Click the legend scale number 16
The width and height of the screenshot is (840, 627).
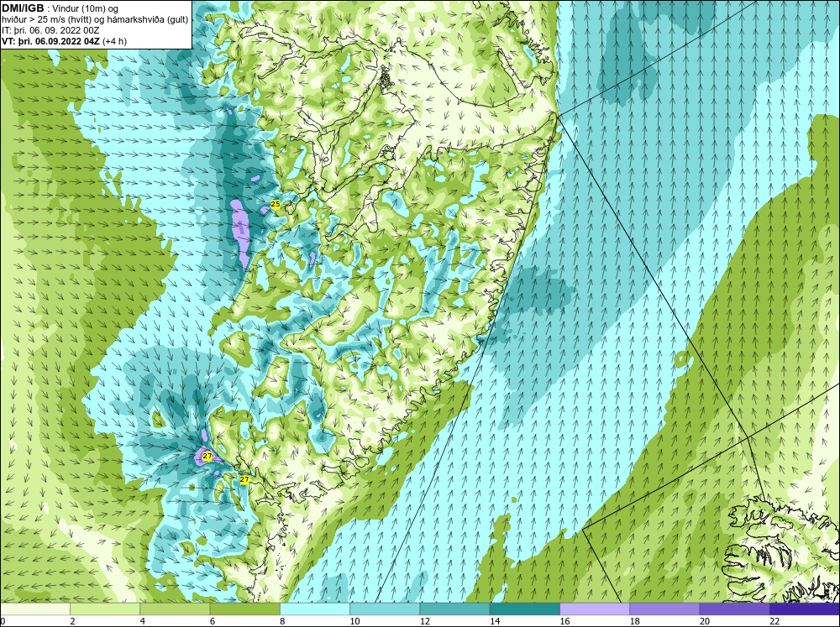(x=564, y=621)
